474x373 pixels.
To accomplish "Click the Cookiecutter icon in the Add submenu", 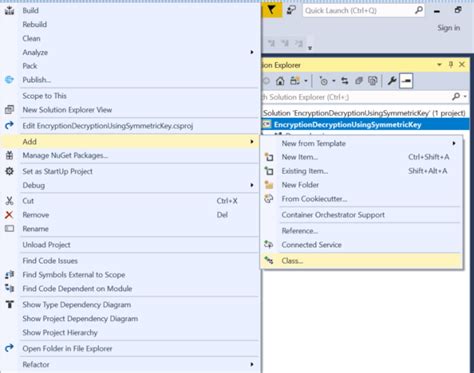I will pyautogui.click(x=269, y=199).
